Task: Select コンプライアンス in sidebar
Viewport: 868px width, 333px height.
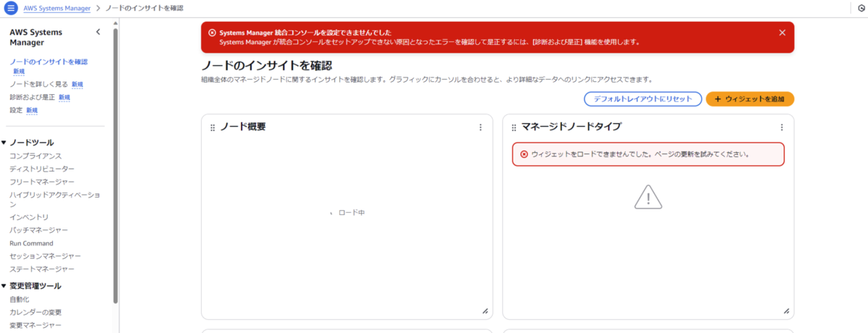Action: coord(35,156)
